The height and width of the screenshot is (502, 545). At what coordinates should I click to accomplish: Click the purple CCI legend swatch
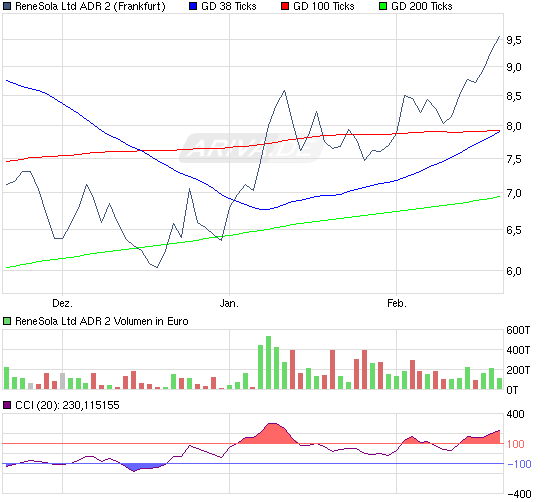pos(7,405)
